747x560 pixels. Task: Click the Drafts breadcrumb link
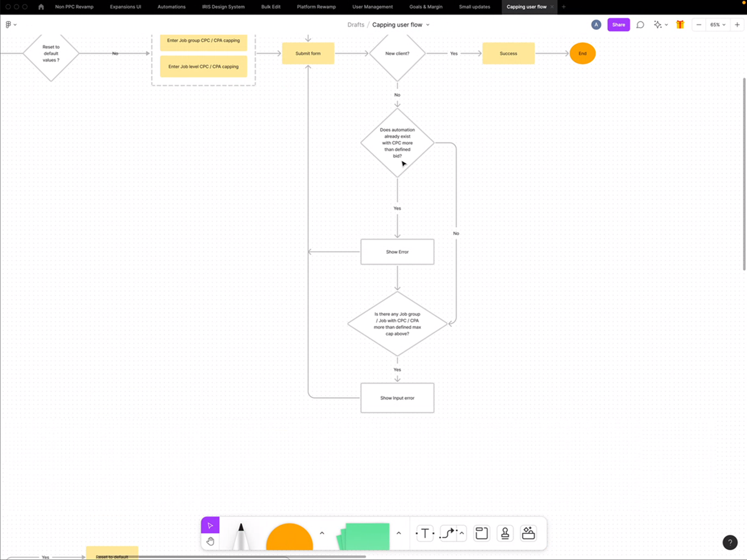point(356,25)
